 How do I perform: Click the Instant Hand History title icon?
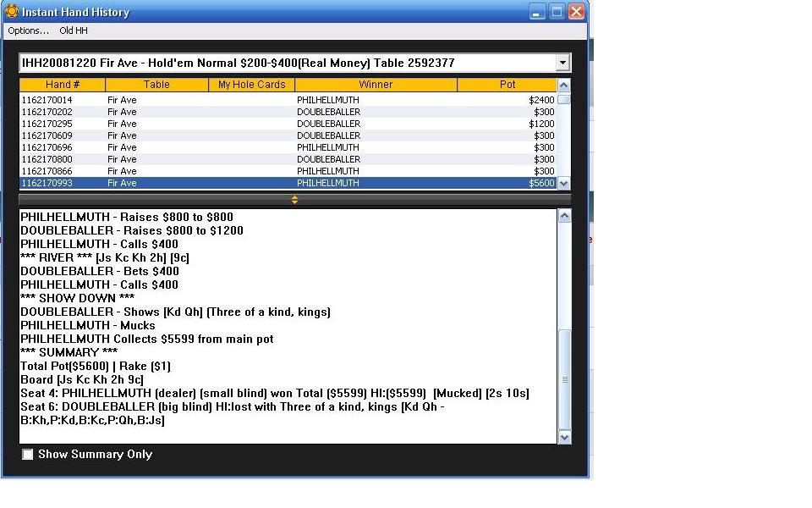[x=11, y=11]
